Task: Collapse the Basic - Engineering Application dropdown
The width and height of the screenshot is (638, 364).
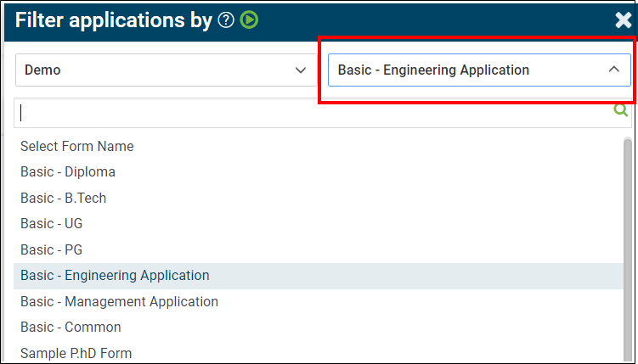Action: [479, 70]
